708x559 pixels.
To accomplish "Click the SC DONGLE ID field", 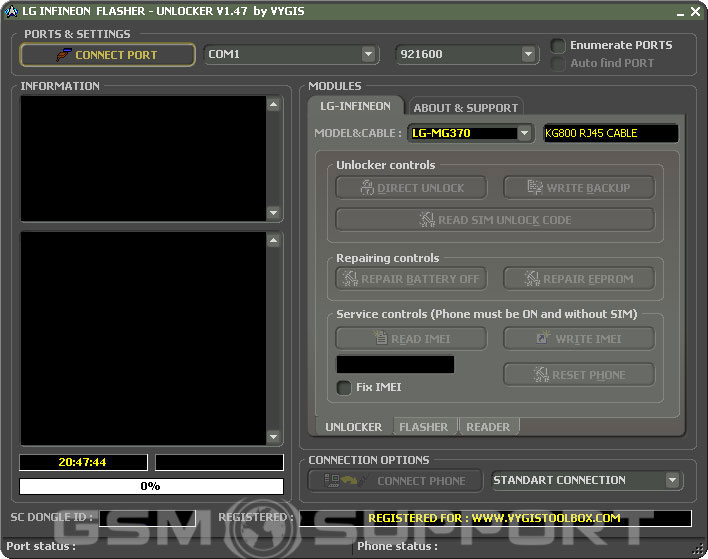I will click(147, 518).
